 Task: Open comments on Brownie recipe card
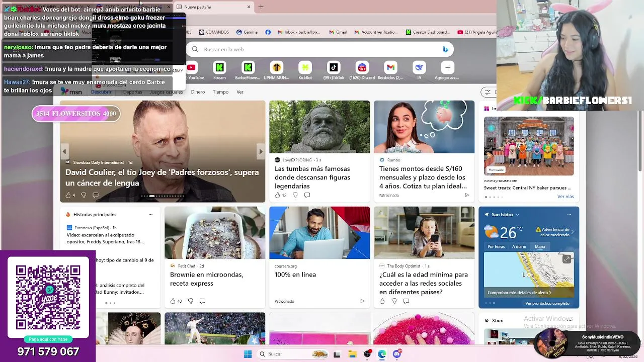202,301
